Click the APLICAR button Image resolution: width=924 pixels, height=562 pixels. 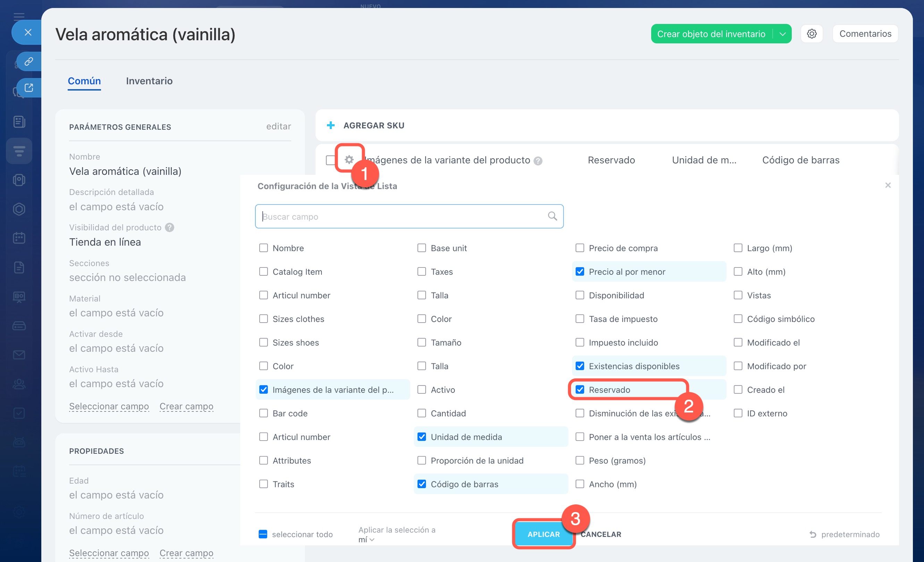(x=543, y=534)
